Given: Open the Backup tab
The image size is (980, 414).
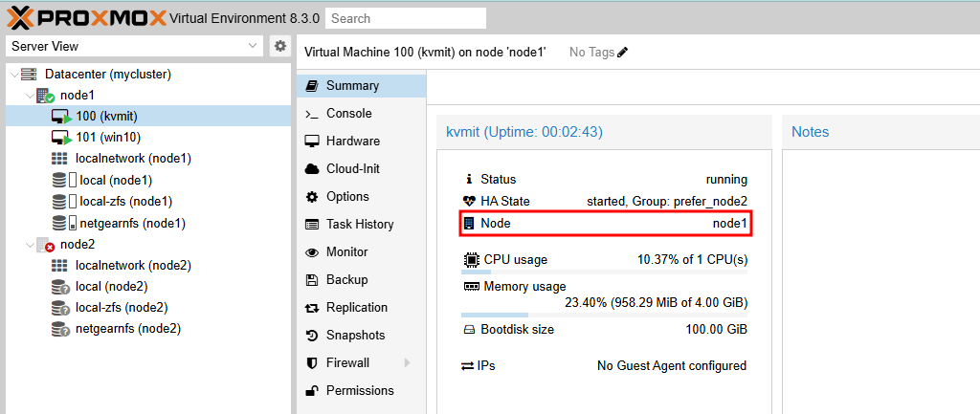Looking at the screenshot, I should tap(361, 280).
